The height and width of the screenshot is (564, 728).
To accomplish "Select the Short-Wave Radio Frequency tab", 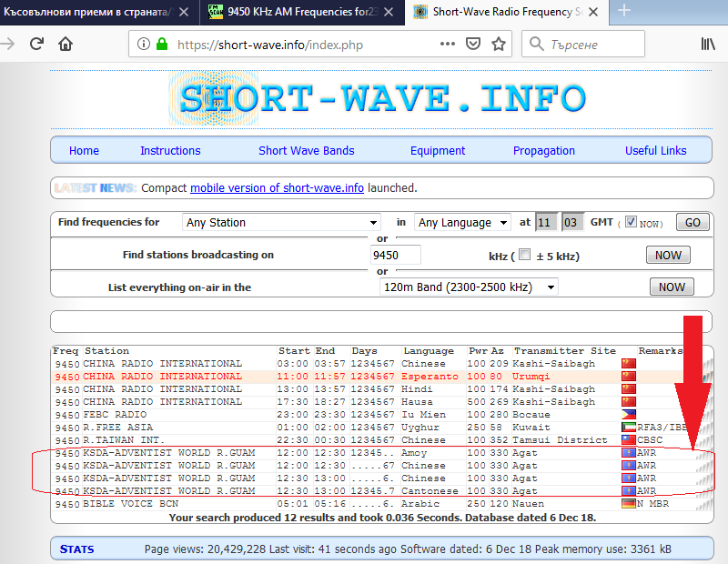I will coord(506,12).
